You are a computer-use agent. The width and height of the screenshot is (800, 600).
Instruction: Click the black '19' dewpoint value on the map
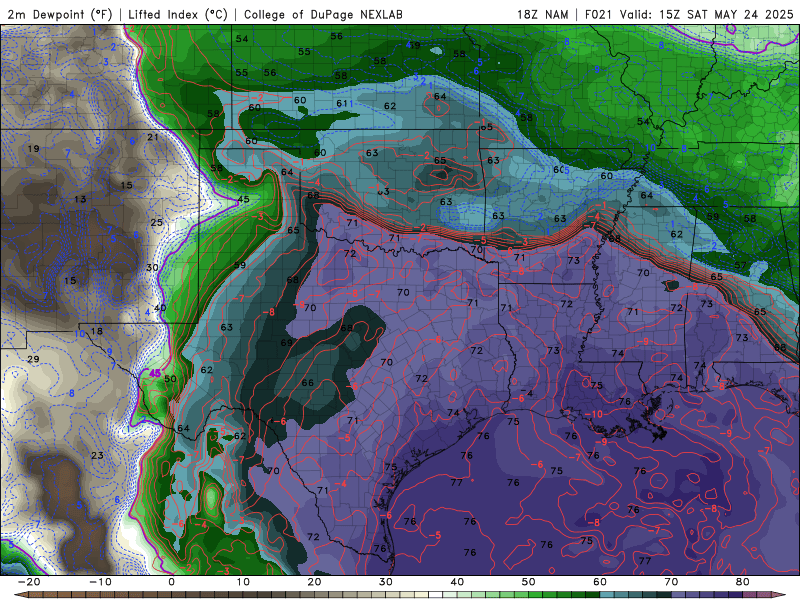click(x=34, y=149)
